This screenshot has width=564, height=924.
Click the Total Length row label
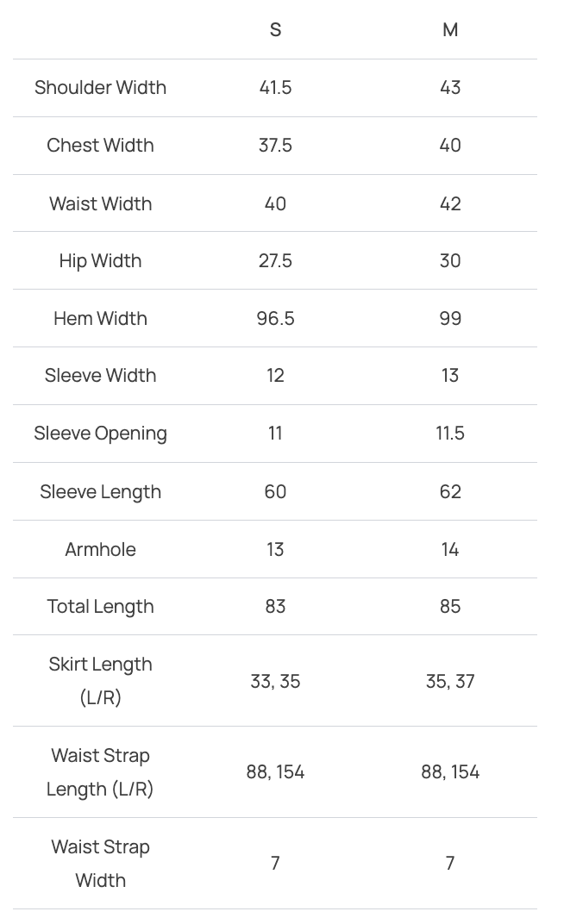(x=100, y=607)
